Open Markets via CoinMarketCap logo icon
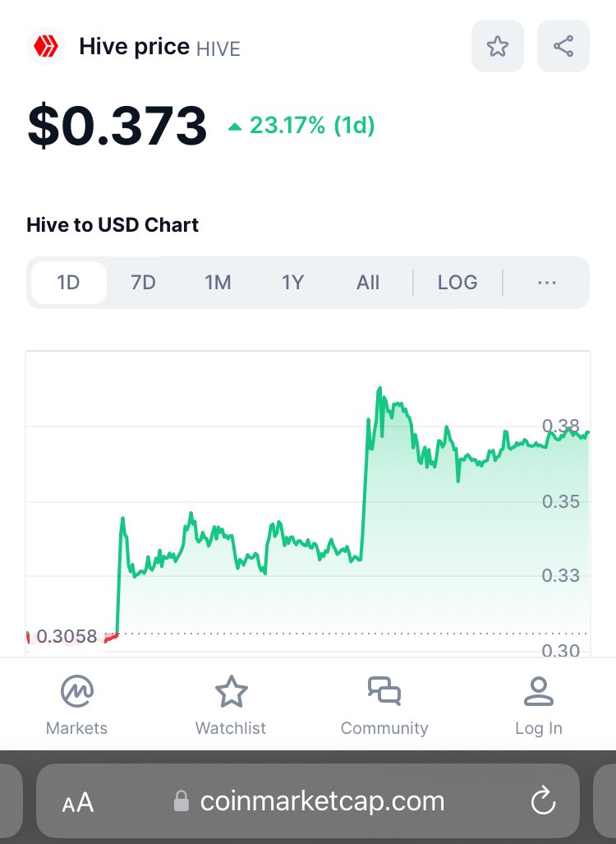Screen dimensions: 616x844 point(77,691)
